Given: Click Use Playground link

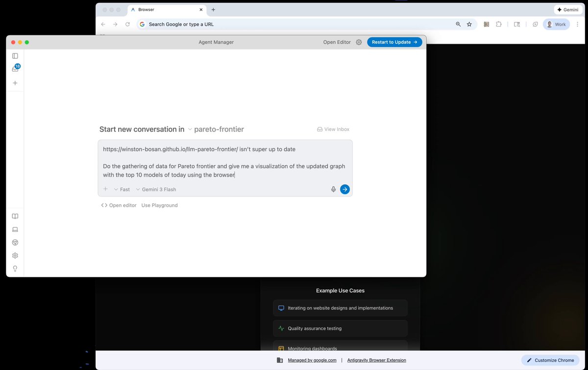Looking at the screenshot, I should [x=160, y=205].
